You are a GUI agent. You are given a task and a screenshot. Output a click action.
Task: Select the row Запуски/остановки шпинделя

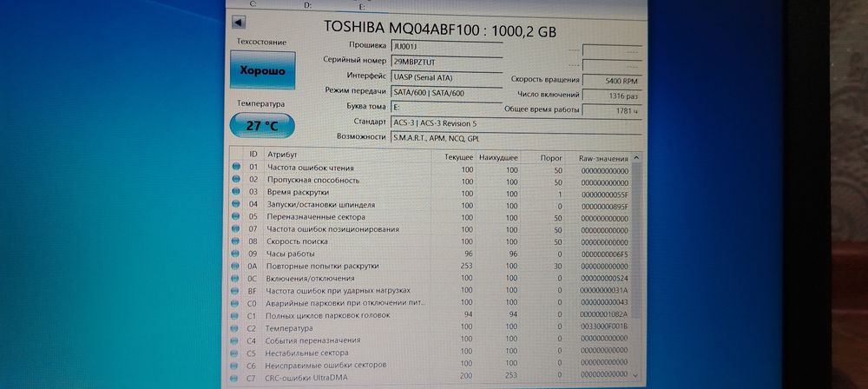[431, 205]
